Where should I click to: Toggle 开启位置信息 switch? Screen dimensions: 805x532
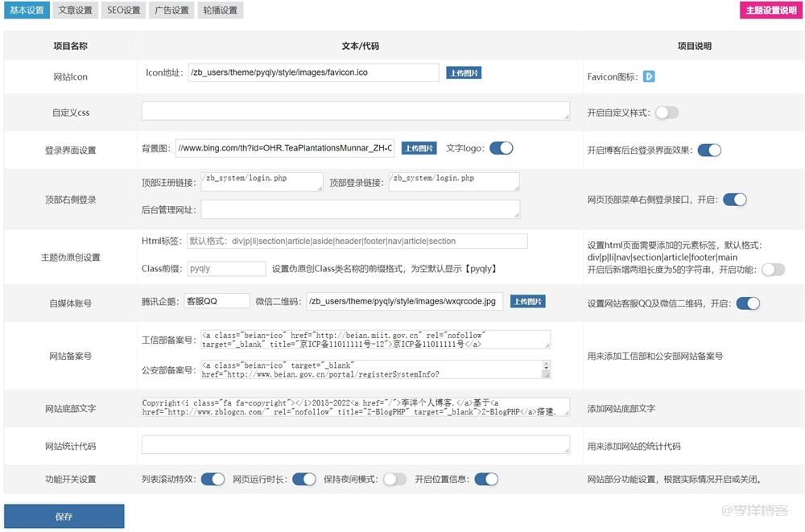486,479
